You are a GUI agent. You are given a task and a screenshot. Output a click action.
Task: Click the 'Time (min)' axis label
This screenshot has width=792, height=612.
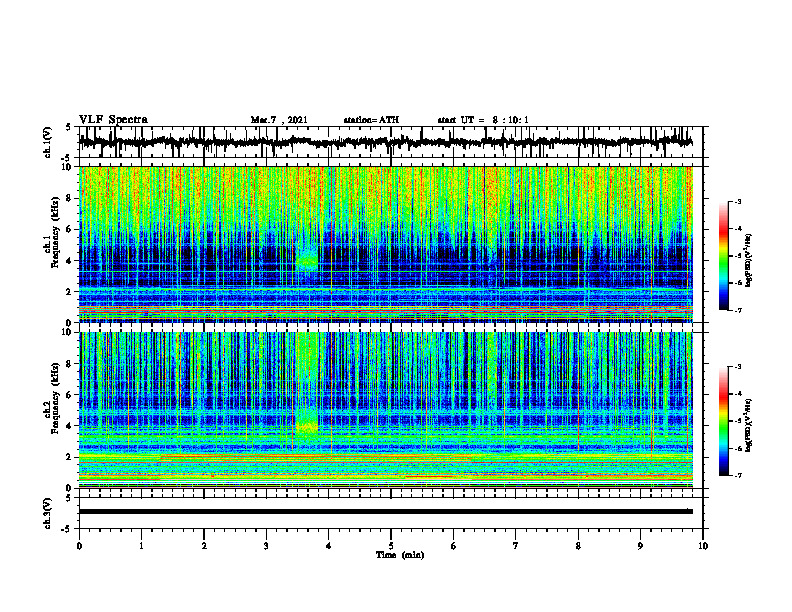[x=400, y=555]
